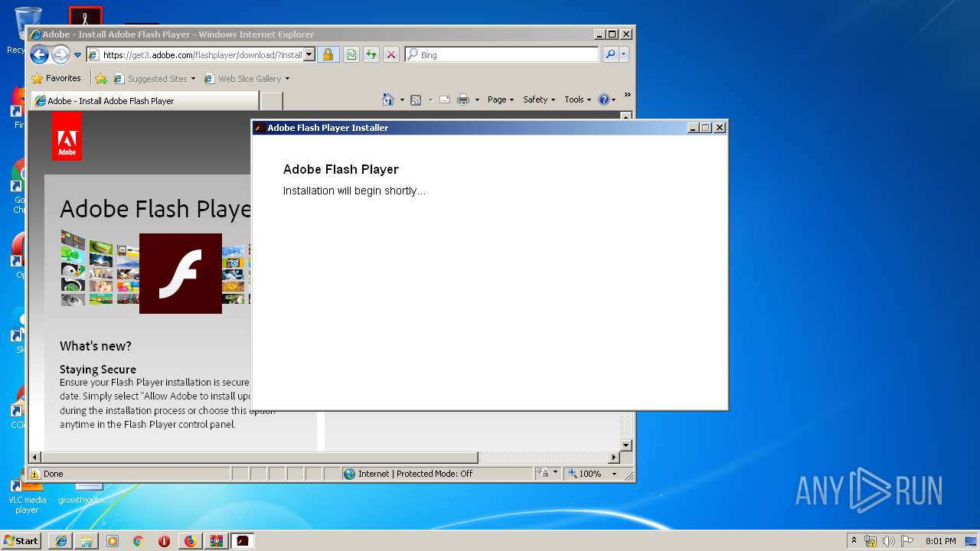Open Opera browser from the taskbar
Image resolution: width=980 pixels, height=551 pixels.
coord(164,541)
